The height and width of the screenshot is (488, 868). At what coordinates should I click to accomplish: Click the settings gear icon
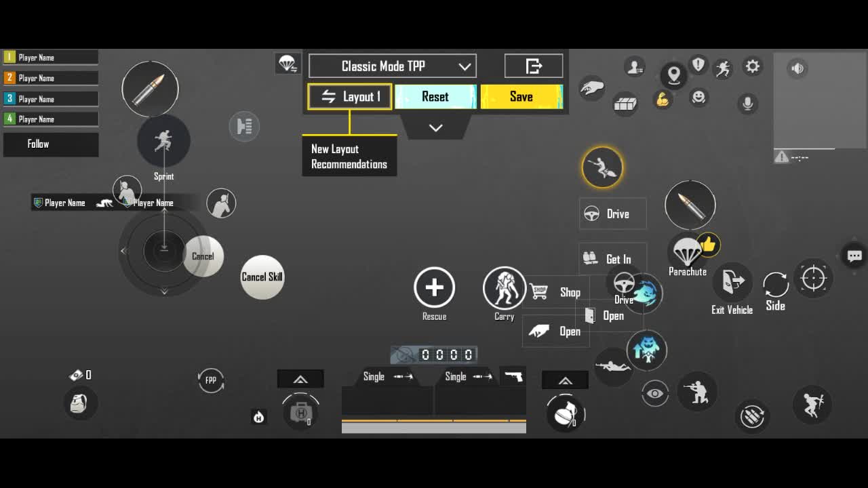tap(752, 66)
